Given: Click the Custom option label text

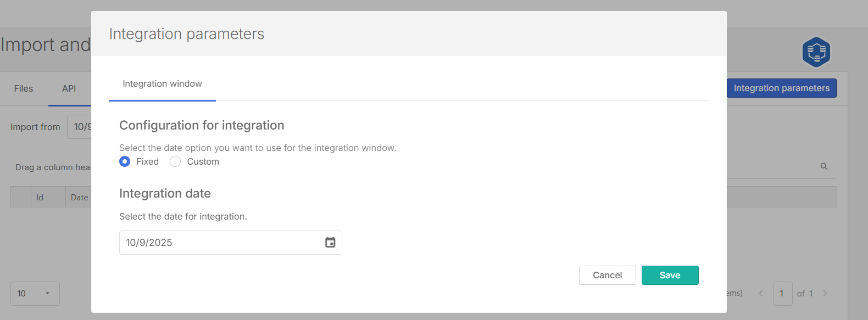Looking at the screenshot, I should point(203,161).
